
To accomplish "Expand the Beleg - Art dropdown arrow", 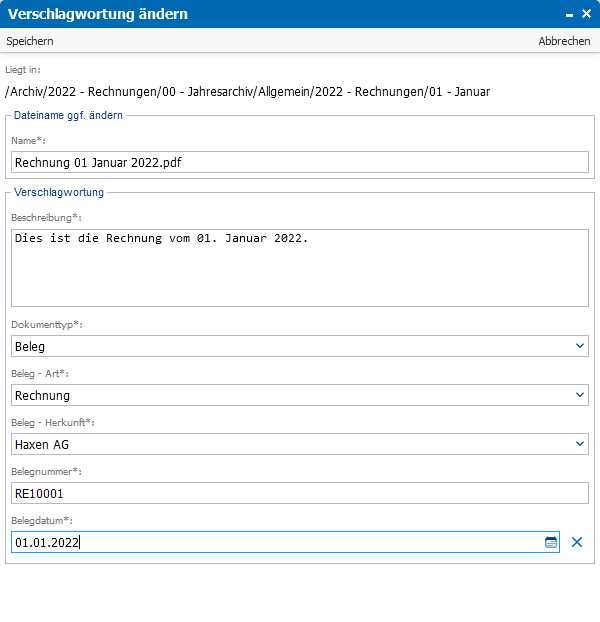I will (579, 395).
